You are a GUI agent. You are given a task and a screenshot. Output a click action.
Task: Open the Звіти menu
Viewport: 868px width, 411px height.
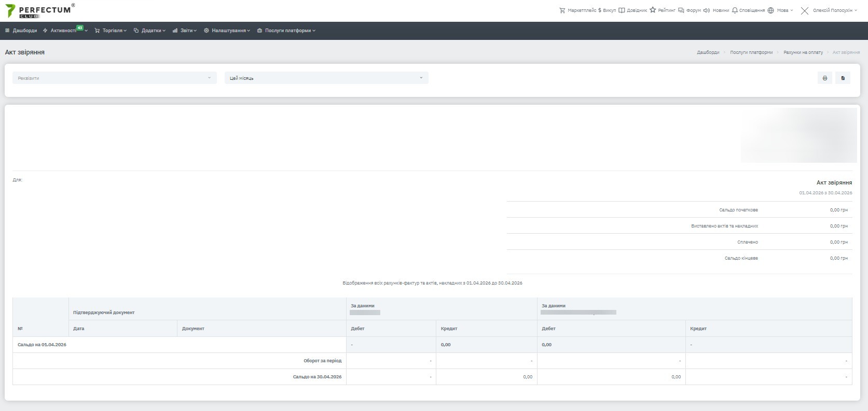pos(185,31)
